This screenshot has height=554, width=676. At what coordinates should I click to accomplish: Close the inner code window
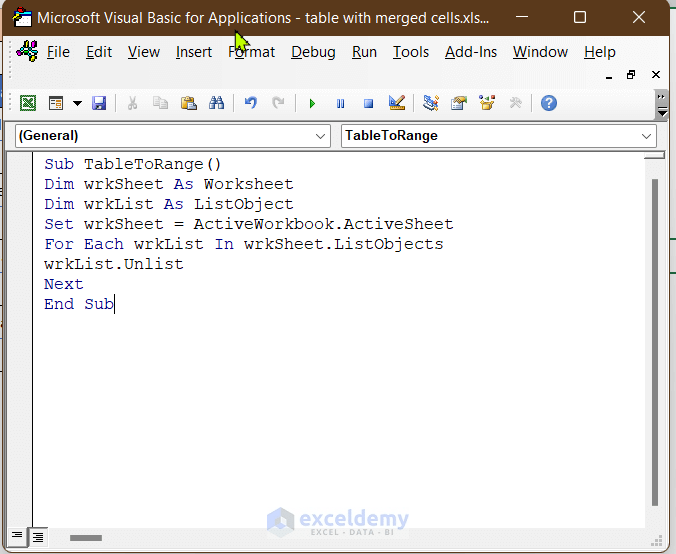pos(656,75)
